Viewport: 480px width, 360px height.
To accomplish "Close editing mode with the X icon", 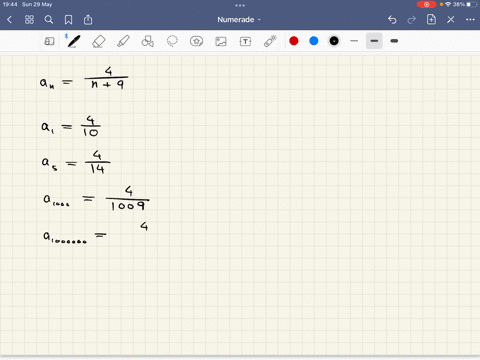I will coord(451,20).
